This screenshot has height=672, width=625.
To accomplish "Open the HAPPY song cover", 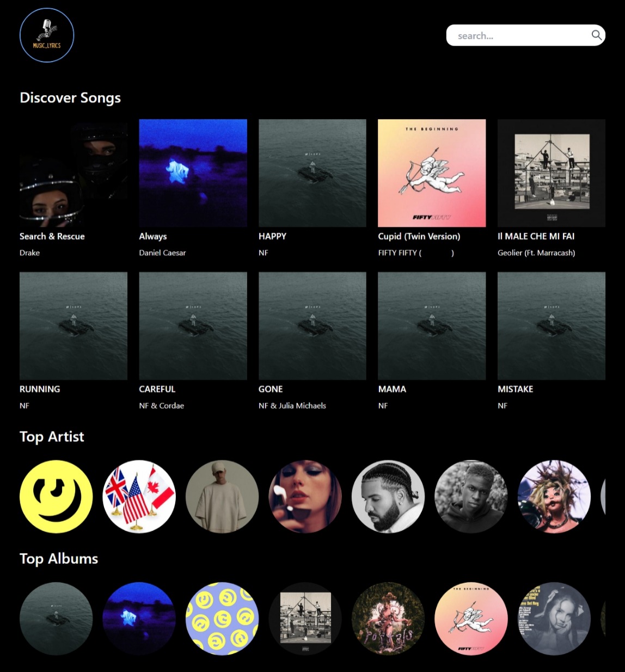I will click(312, 173).
